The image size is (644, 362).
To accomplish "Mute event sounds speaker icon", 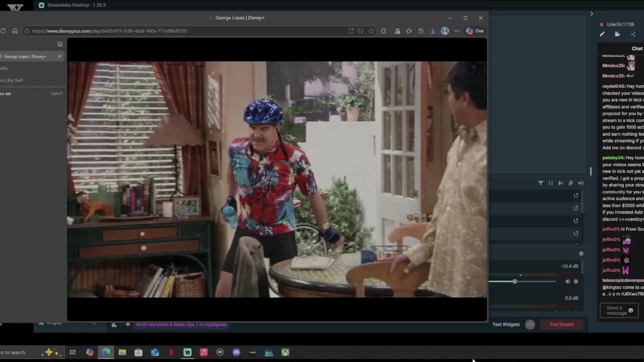I will [581, 183].
